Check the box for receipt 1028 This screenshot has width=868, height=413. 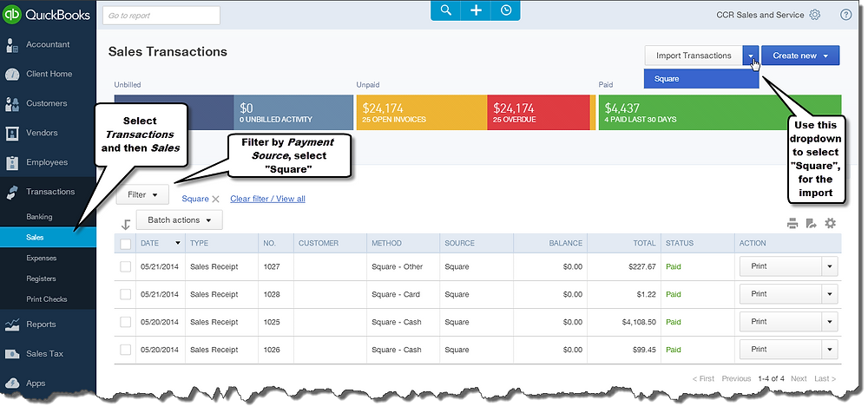pyautogui.click(x=126, y=294)
